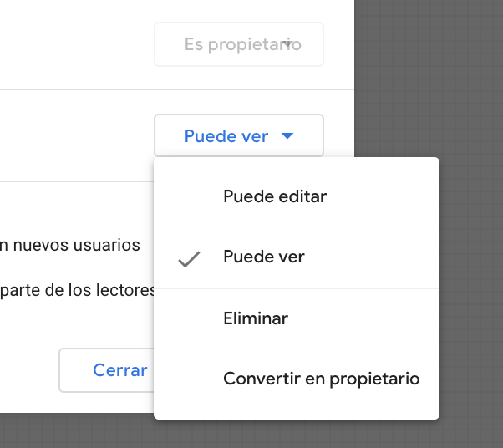Click the empty check slot beside Convertir en propietario

coord(190,379)
